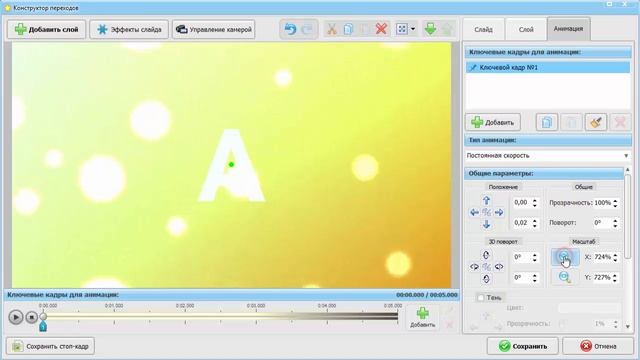This screenshot has width=640, height=360.
Task: Adjust the Прозрачность 100% stepper
Action: click(615, 202)
